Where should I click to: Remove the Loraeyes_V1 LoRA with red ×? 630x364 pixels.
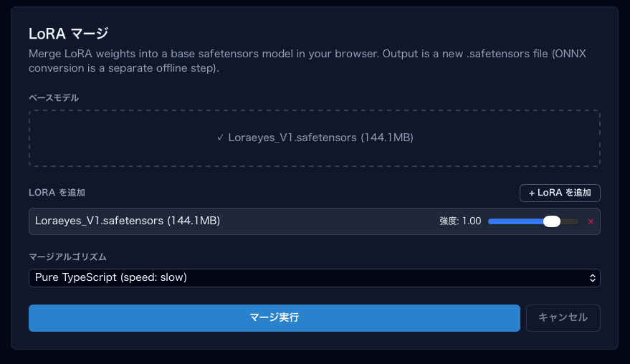click(x=591, y=221)
